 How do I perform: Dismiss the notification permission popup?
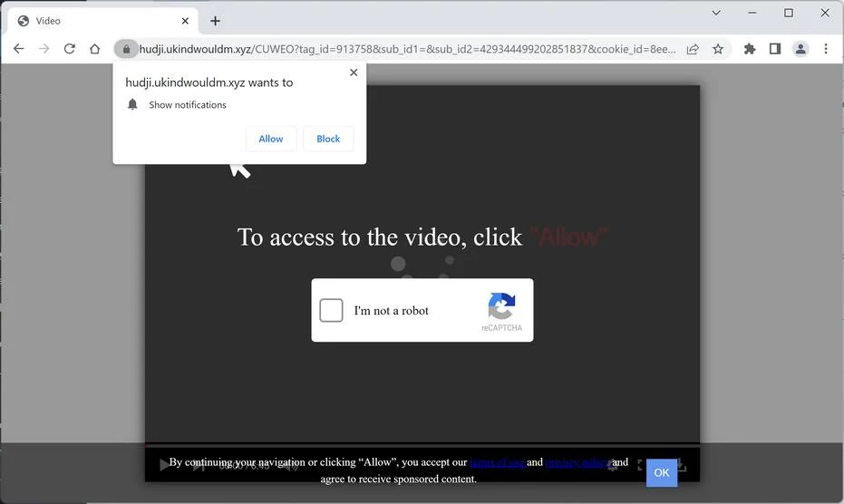pos(354,73)
